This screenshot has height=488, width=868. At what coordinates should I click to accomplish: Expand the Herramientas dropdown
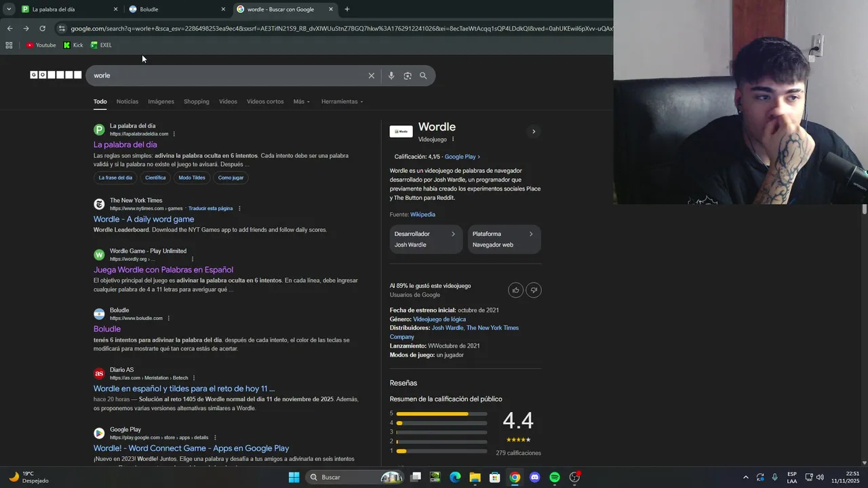pos(342,102)
